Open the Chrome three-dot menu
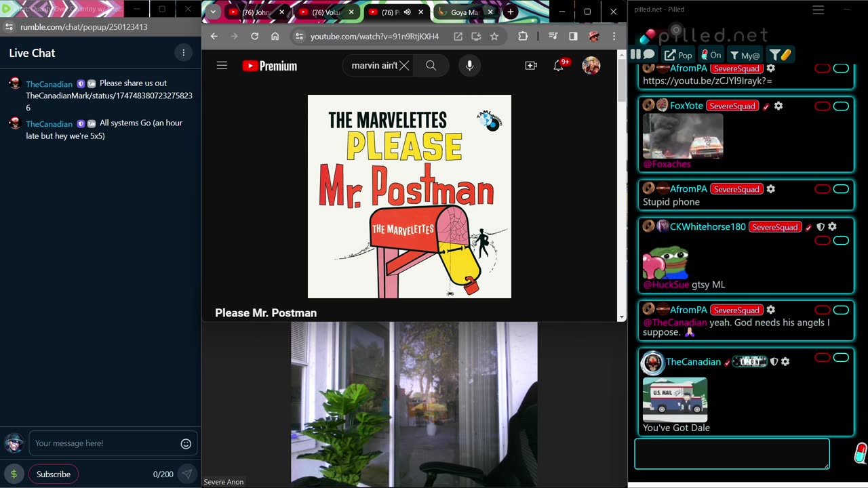The height and width of the screenshot is (488, 868). click(614, 37)
